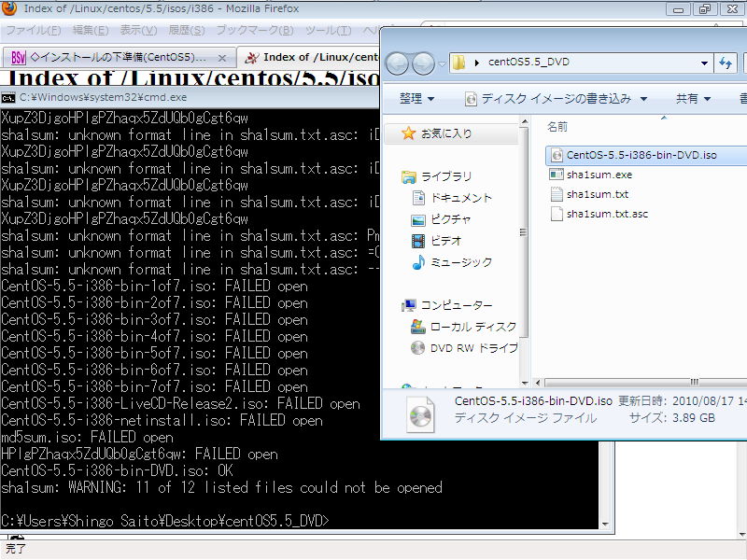Click the BSV favicon on first Firefox tab

[18, 58]
